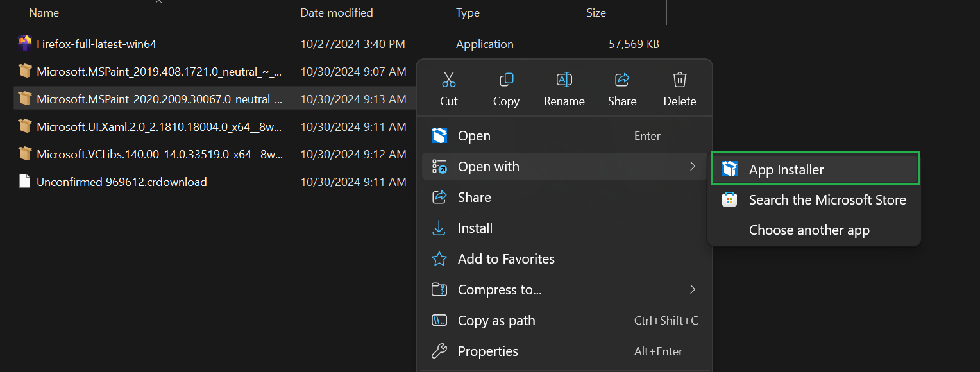
Task: Select the Unconfirmed 969612.crdownload file name
Action: 122,182
